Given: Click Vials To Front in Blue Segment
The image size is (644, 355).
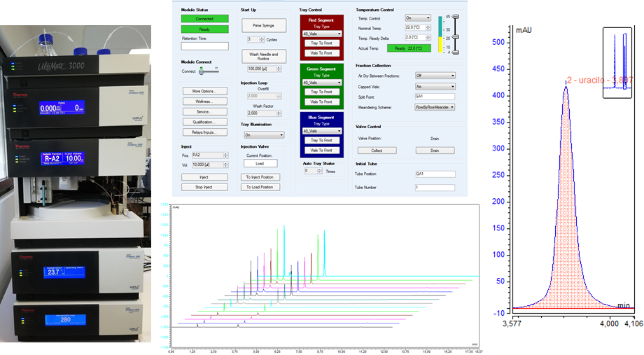Looking at the screenshot, I should (x=321, y=151).
